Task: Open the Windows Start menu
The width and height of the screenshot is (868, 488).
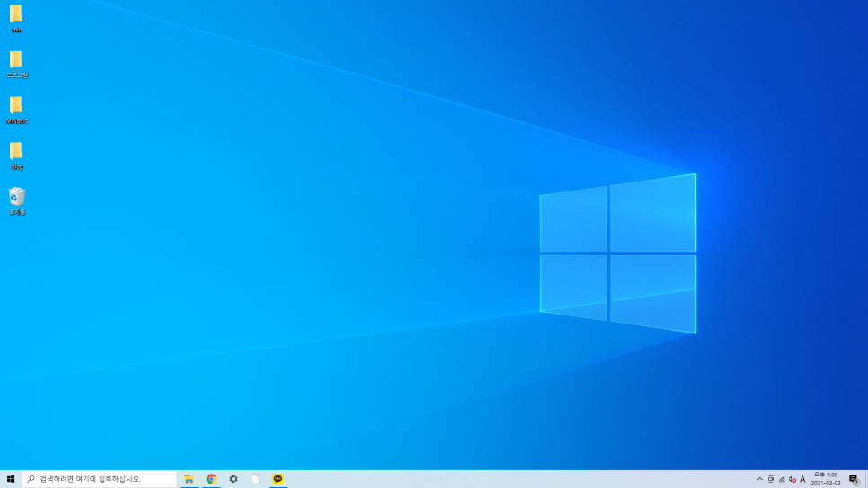Action: coord(11,479)
